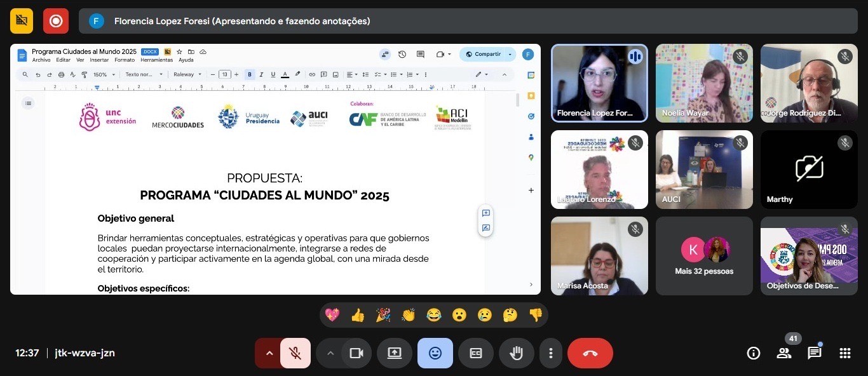Open the participants list icon
Screen dimensions: 868x376
coord(783,353)
